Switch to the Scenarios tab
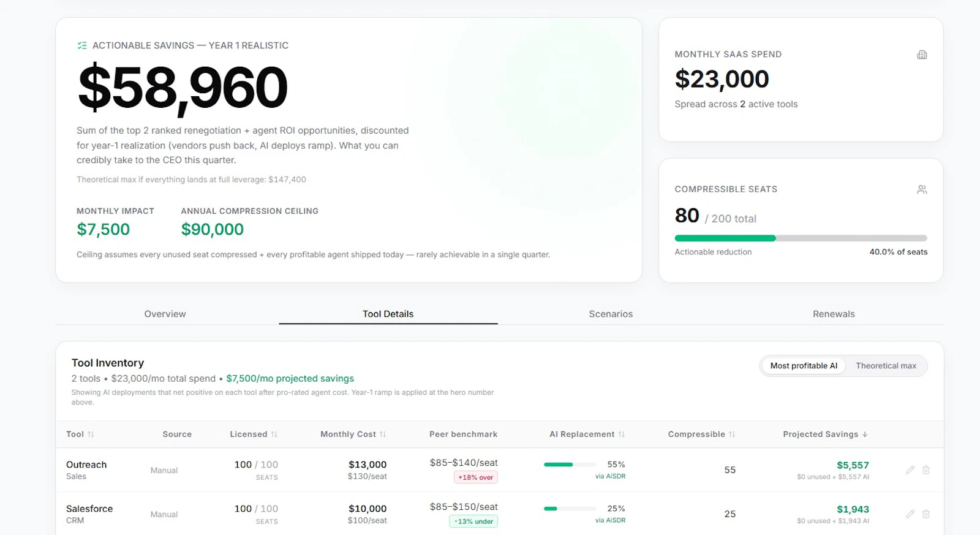Image resolution: width=980 pixels, height=535 pixels. pyautogui.click(x=611, y=314)
